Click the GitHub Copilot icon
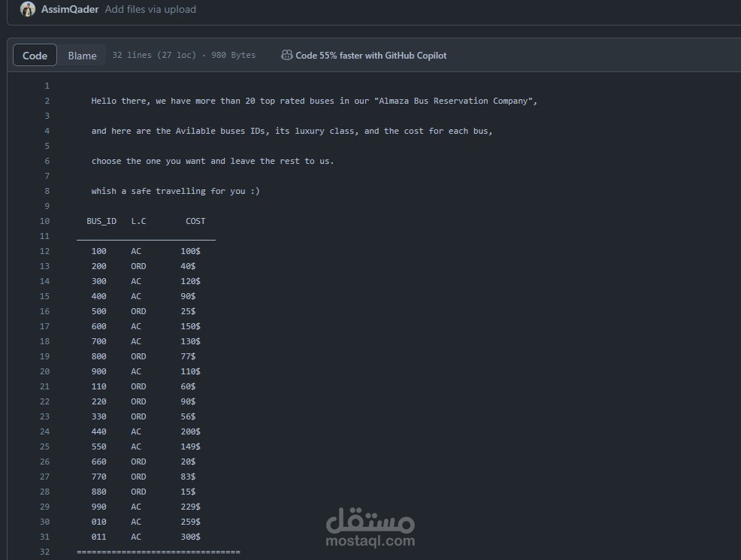The height and width of the screenshot is (560, 741). [x=286, y=56]
